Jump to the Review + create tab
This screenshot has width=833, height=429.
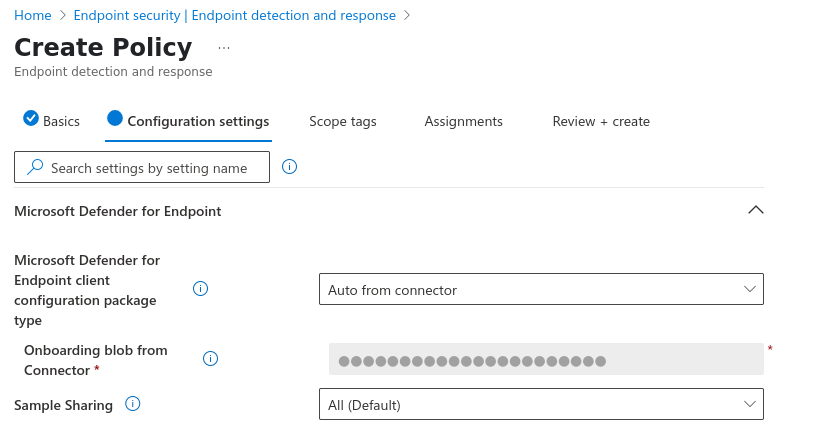point(601,121)
